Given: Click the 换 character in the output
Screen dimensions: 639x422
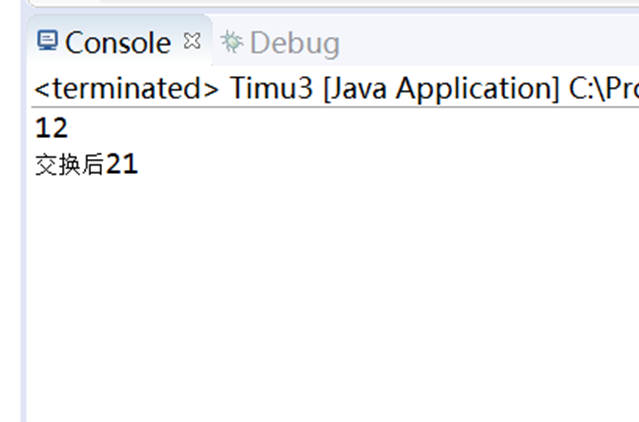Looking at the screenshot, I should [x=70, y=165].
